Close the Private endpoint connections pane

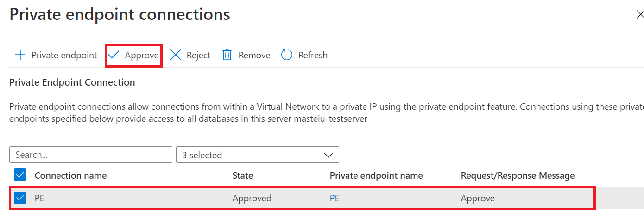click(x=640, y=15)
